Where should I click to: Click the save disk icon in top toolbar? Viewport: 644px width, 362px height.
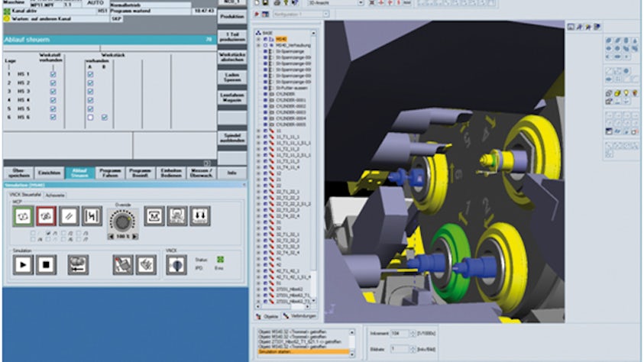pos(265,3)
